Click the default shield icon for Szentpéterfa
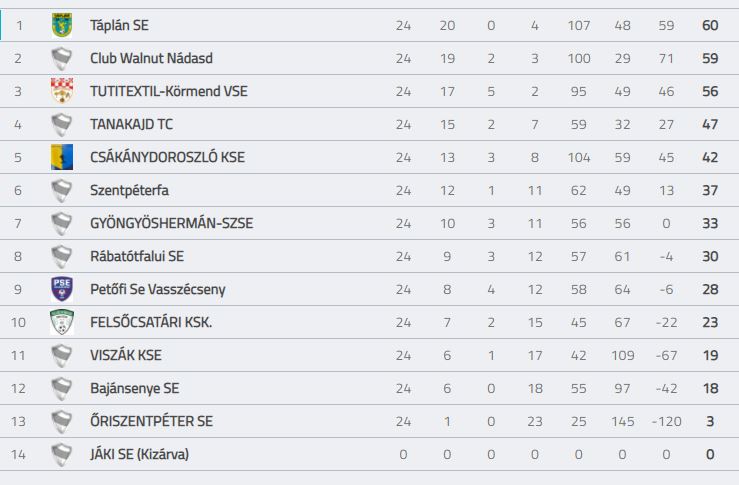Screen dimensions: 739x485 coord(62,190)
